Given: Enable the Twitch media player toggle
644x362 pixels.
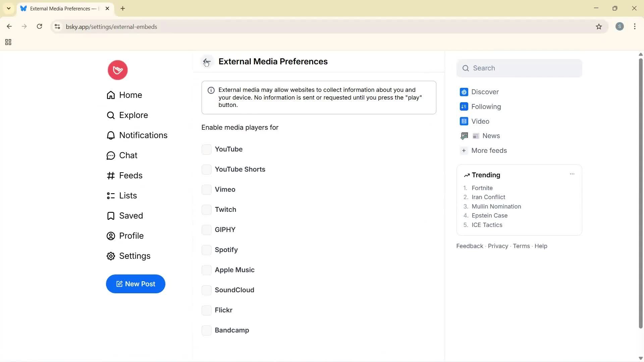Looking at the screenshot, I should (207, 209).
